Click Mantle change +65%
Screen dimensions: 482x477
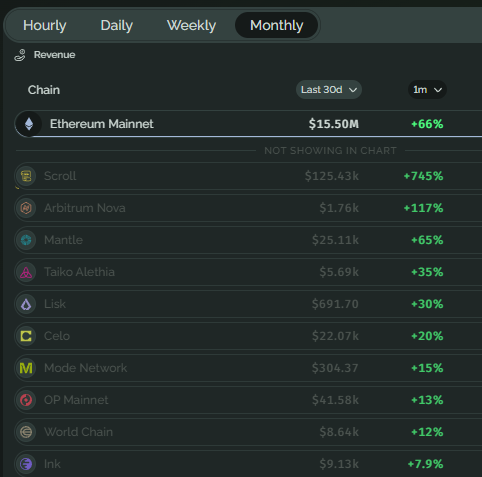(427, 240)
